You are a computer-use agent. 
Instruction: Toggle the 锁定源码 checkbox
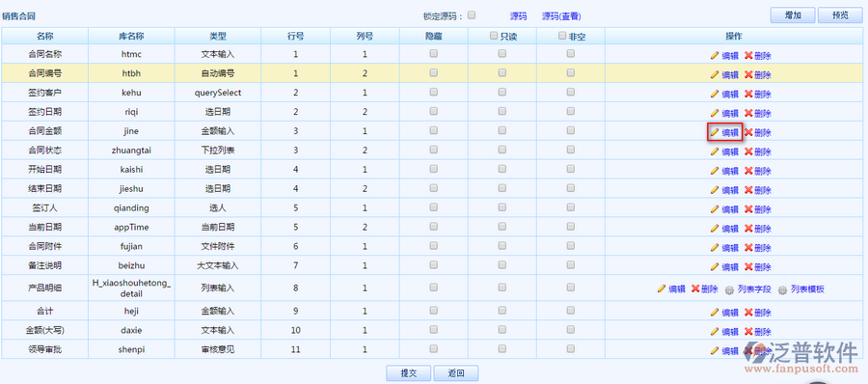[472, 15]
